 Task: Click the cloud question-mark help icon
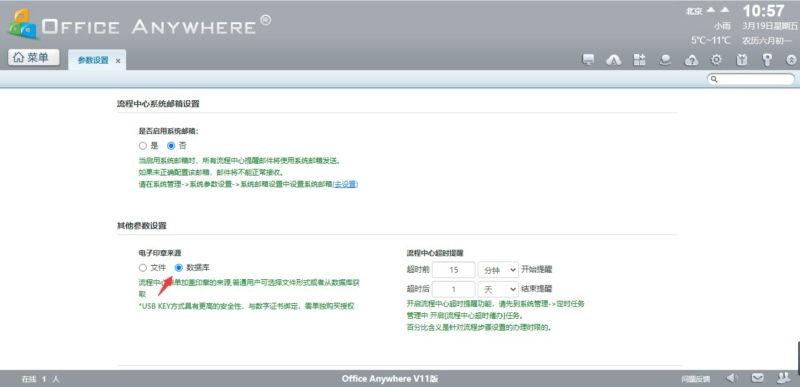[691, 60]
